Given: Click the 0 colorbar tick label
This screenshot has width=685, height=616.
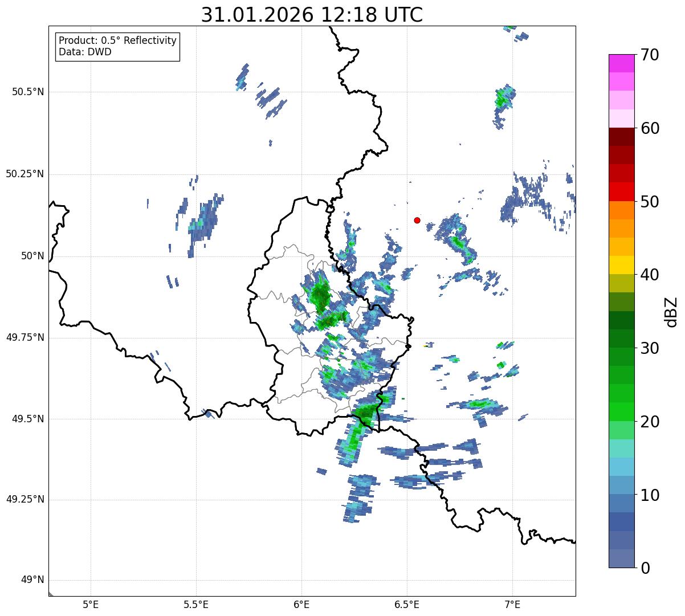Looking at the screenshot, I should tap(645, 568).
